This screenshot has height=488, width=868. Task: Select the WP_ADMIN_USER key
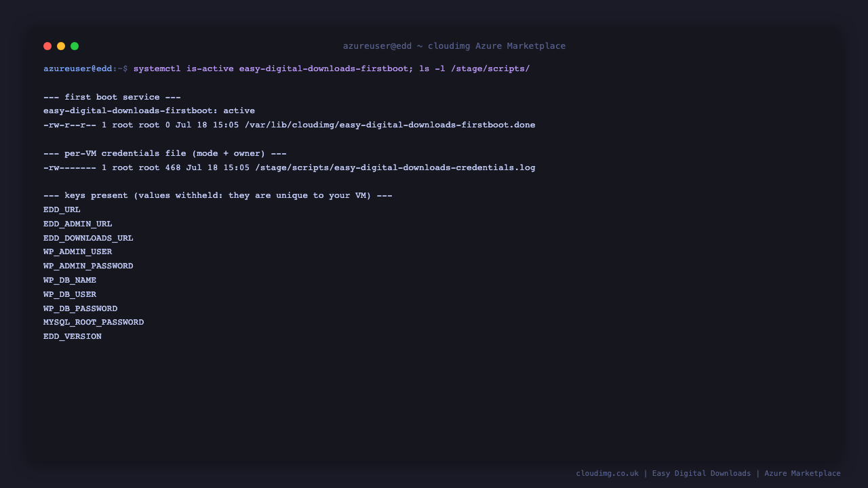(x=78, y=252)
